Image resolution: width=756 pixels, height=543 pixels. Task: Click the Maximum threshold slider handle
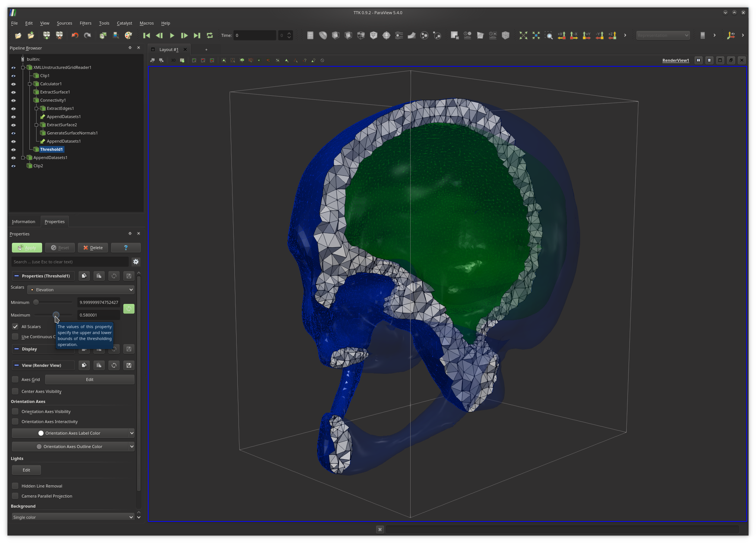click(56, 315)
